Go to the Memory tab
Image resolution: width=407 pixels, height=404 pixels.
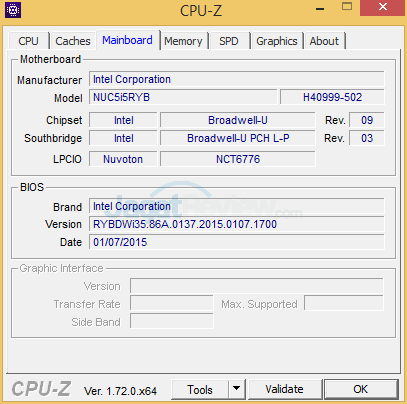(x=183, y=41)
